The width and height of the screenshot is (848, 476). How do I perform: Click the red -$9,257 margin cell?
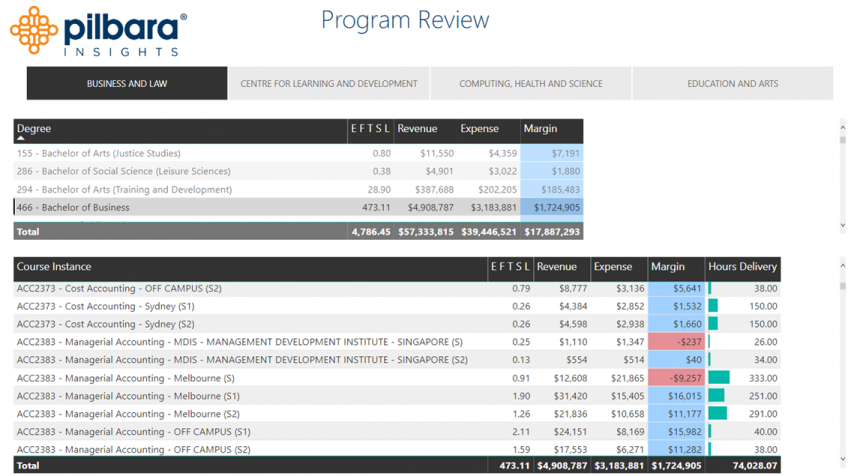[x=677, y=378]
